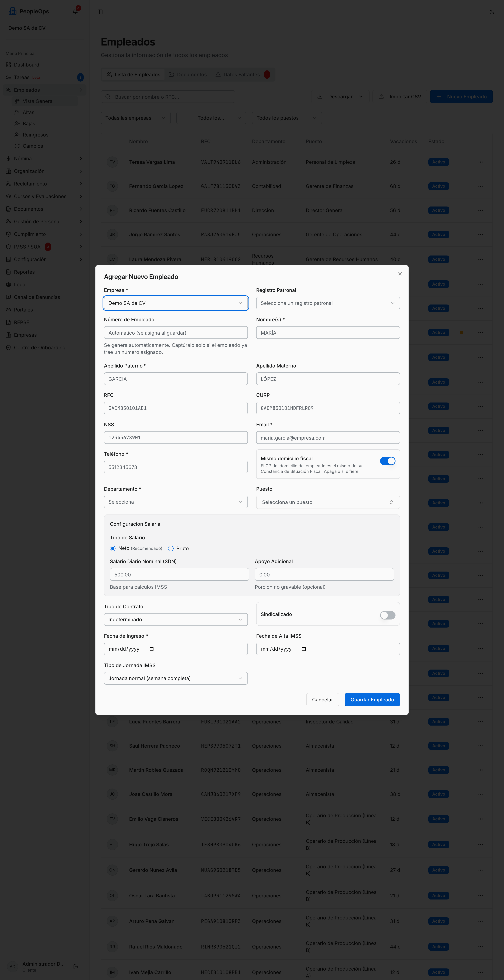Open calendar picker in Fecha de Alta IMSS
Screen dimensions: 504x980
304,649
